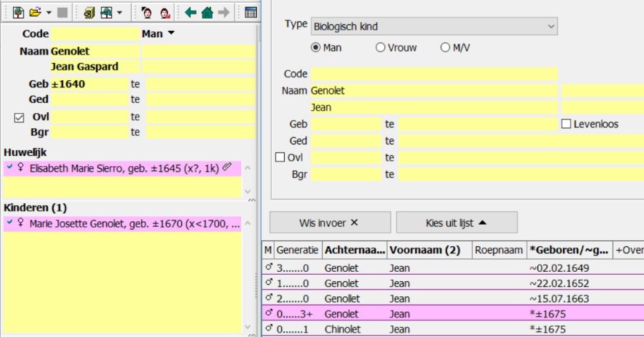Click the green back arrow
Image resolution: width=644 pixels, height=337 pixels.
pyautogui.click(x=190, y=12)
